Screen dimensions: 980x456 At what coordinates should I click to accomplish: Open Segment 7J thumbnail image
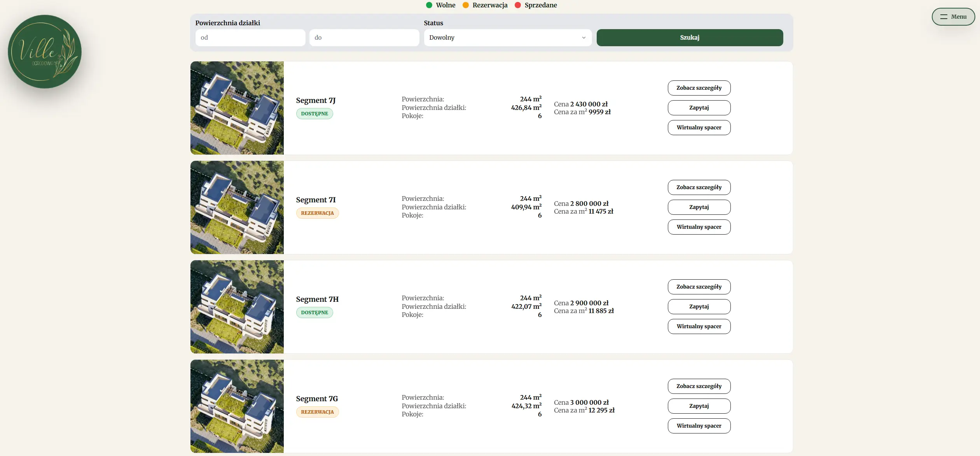(237, 108)
